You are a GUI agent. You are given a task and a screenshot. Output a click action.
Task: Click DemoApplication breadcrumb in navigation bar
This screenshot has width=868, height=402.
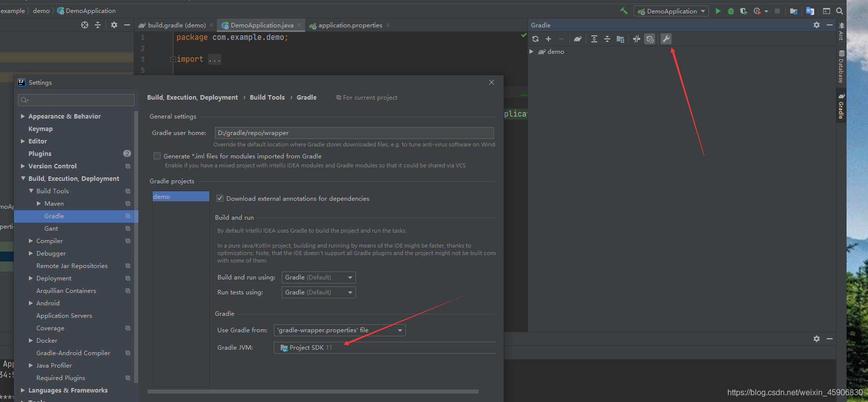(86, 10)
